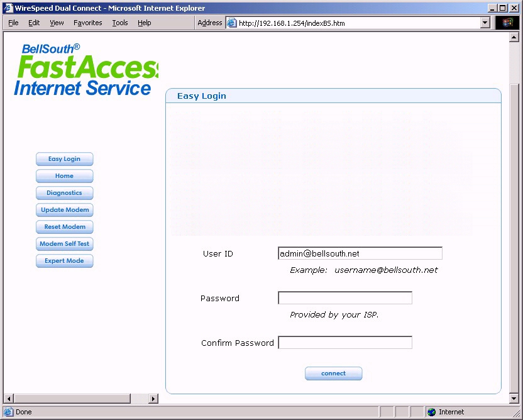The height and width of the screenshot is (420, 523).
Task: Click the connect button
Action: [334, 373]
